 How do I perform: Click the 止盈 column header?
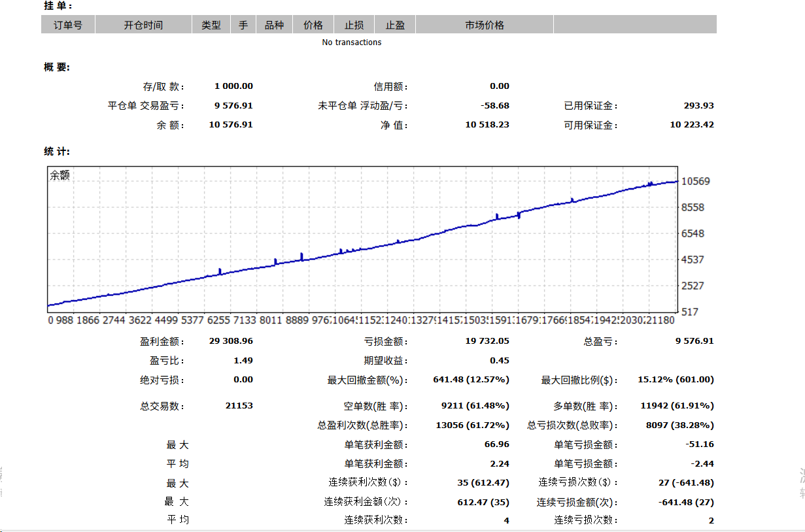pyautogui.click(x=395, y=25)
